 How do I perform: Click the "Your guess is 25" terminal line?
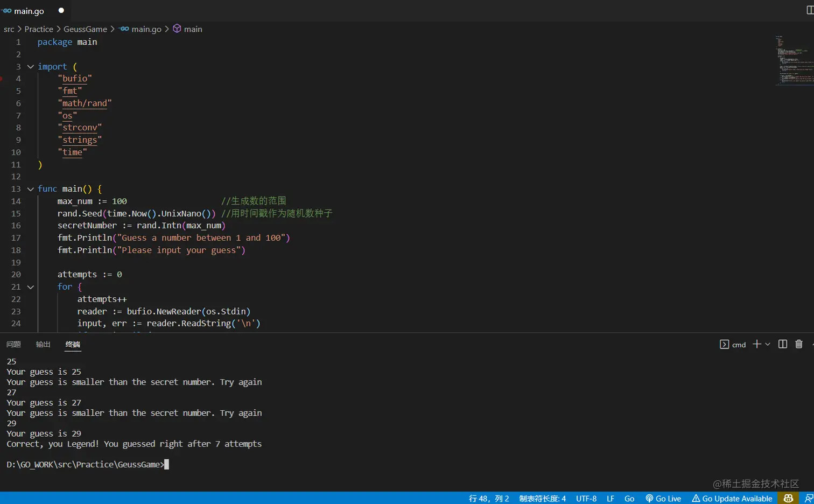tap(44, 372)
